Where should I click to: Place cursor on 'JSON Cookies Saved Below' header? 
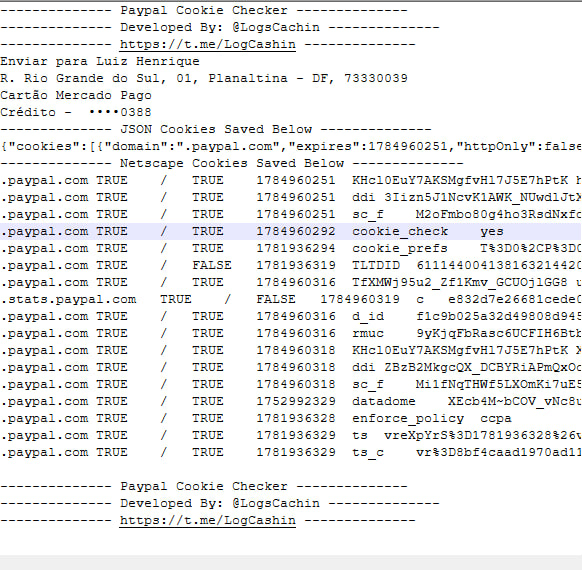tap(216, 130)
